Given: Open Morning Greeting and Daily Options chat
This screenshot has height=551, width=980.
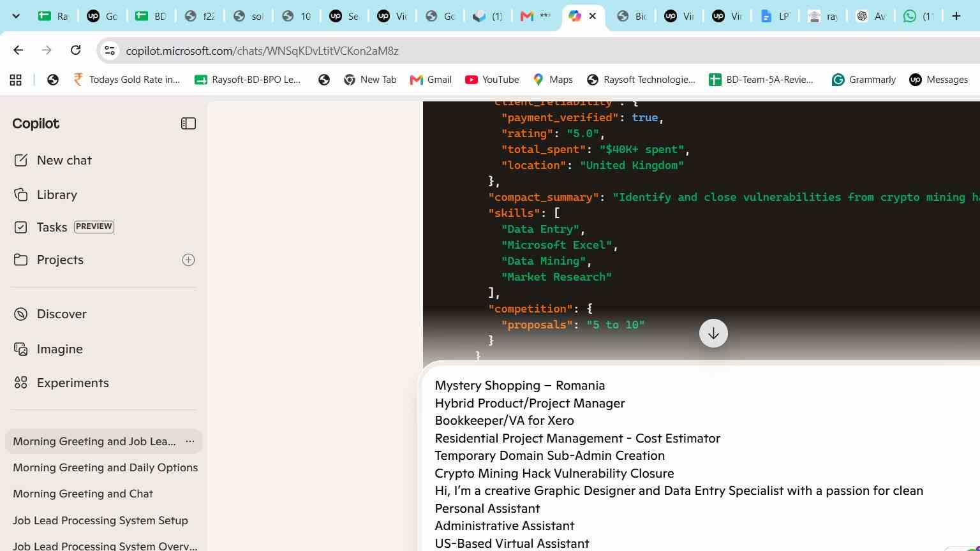Looking at the screenshot, I should pos(105,467).
